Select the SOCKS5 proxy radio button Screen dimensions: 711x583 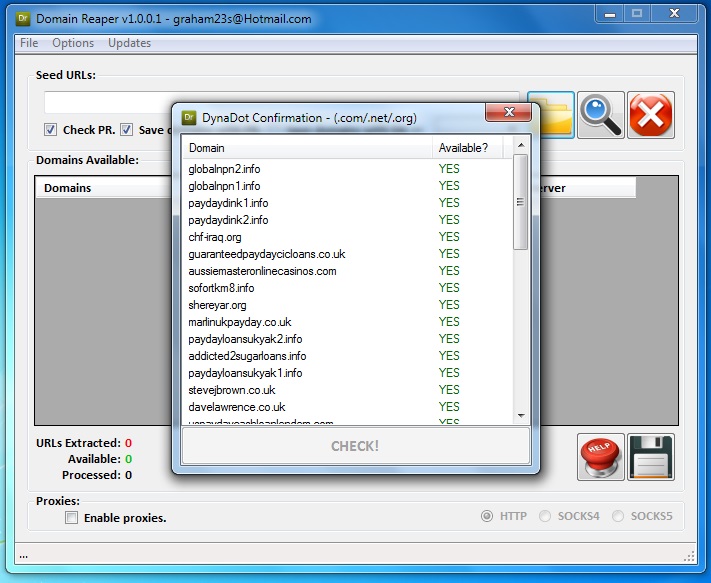click(x=618, y=516)
